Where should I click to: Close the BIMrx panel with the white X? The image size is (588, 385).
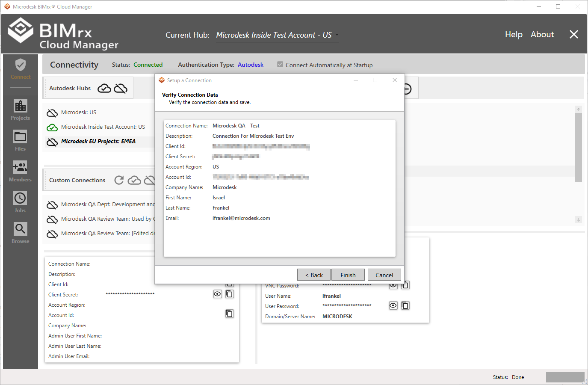pyautogui.click(x=574, y=34)
